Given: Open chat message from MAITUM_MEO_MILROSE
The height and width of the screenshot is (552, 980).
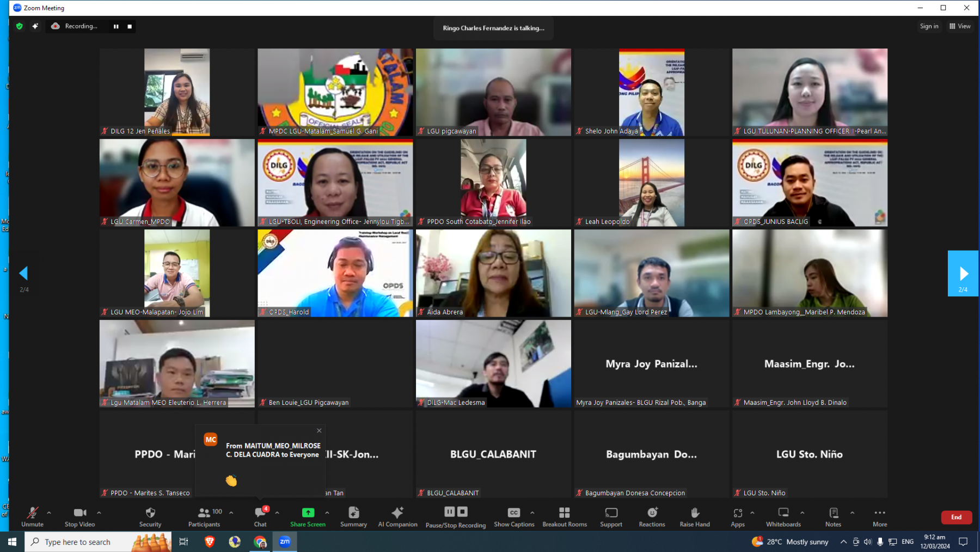Looking at the screenshot, I should (x=260, y=462).
